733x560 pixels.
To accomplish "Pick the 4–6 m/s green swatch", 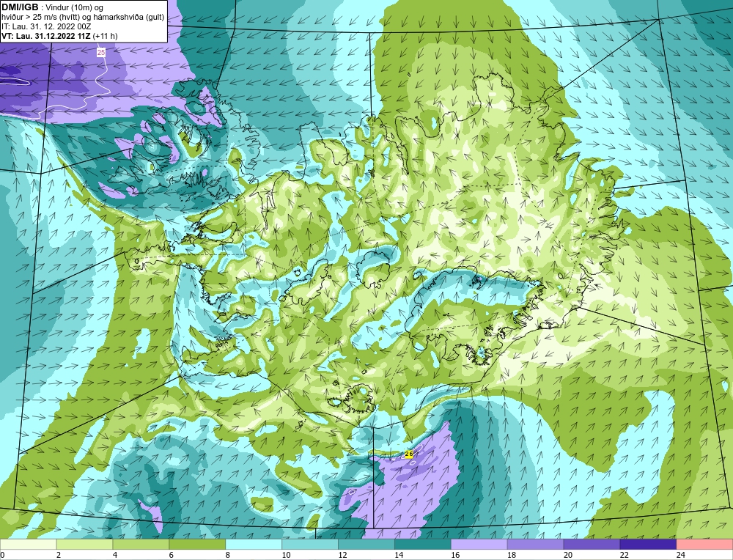I will pyautogui.click(x=141, y=544).
